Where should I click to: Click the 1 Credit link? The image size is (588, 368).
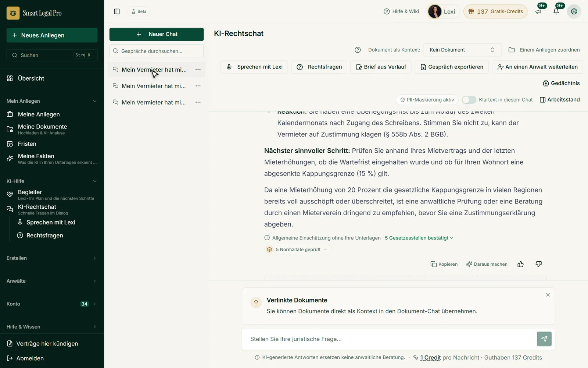tap(430, 358)
